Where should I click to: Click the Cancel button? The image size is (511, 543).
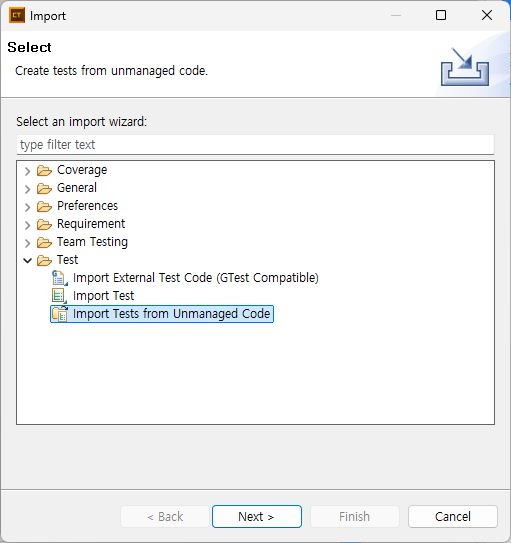point(452,516)
